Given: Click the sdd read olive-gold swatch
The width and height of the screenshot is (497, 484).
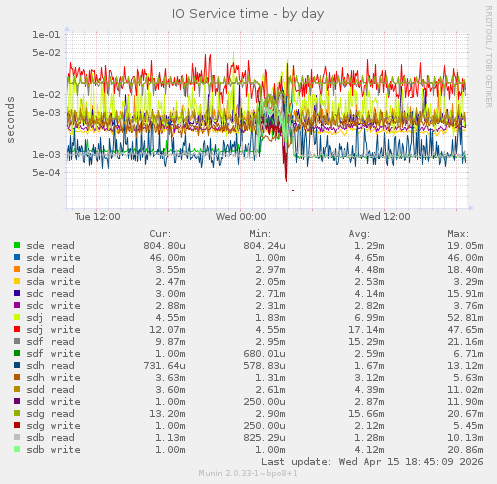Looking at the screenshot, I should click(17, 389).
